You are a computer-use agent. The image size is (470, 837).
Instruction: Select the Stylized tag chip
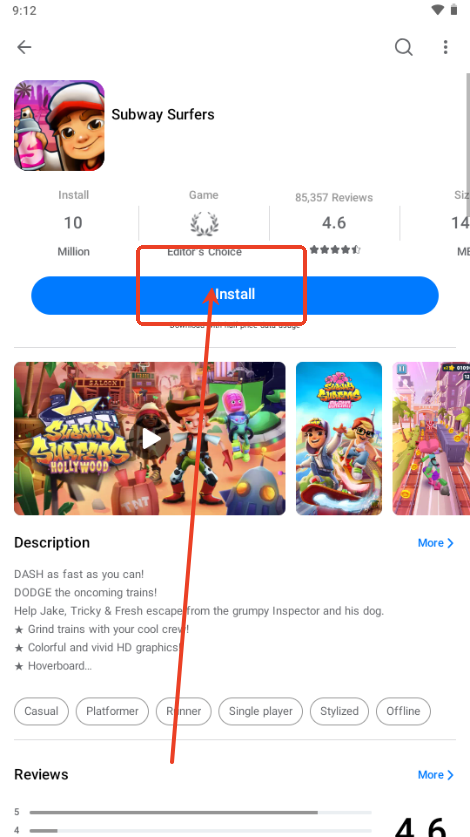(339, 711)
